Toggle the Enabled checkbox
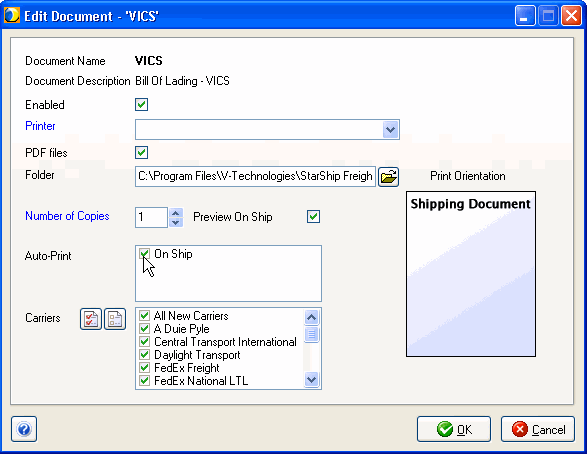587x454 pixels. point(142,104)
